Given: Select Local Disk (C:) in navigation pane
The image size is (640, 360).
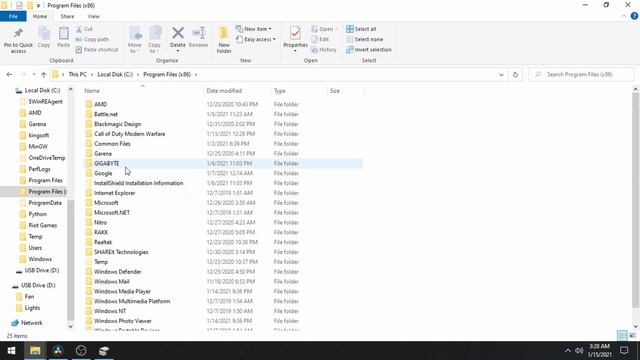Looking at the screenshot, I should [42, 91].
